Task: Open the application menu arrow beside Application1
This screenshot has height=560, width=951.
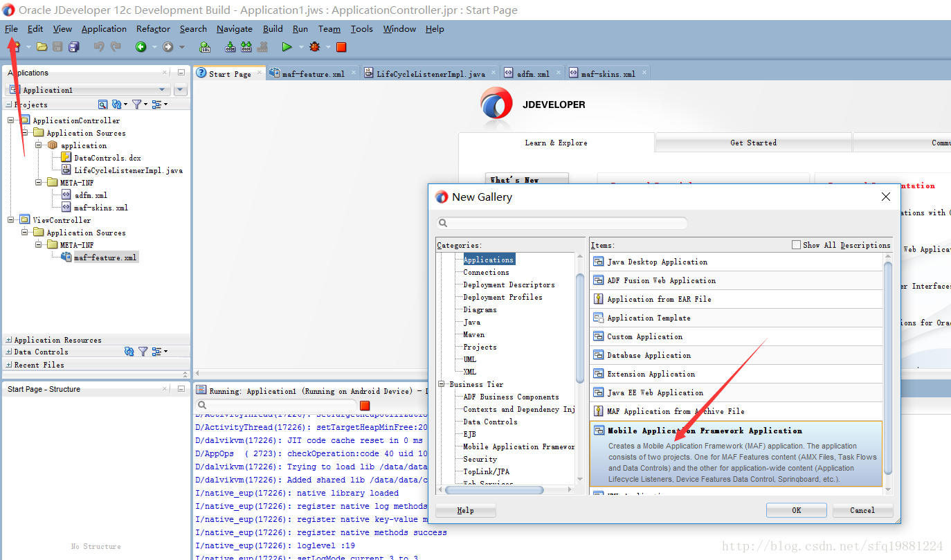Action: (x=181, y=90)
